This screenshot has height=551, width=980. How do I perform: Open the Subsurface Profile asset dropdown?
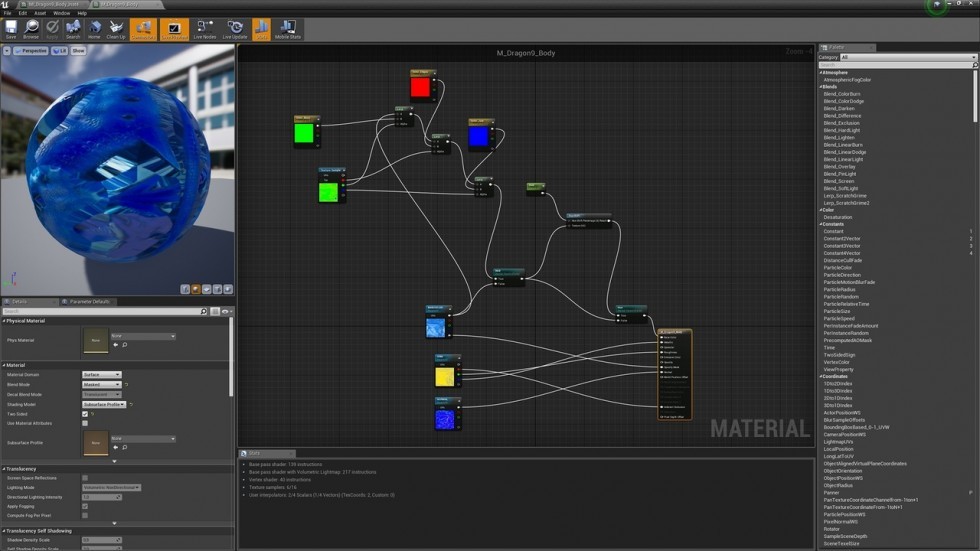point(143,439)
